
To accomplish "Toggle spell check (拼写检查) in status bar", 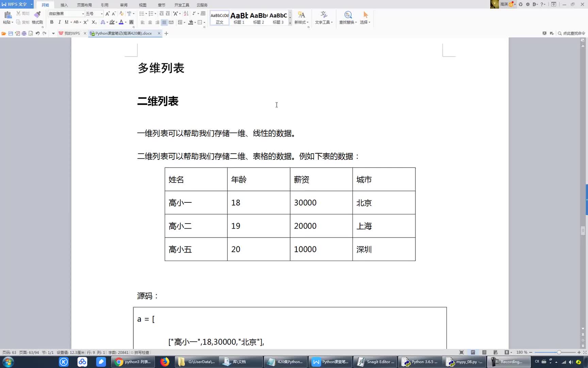I will click(x=140, y=353).
